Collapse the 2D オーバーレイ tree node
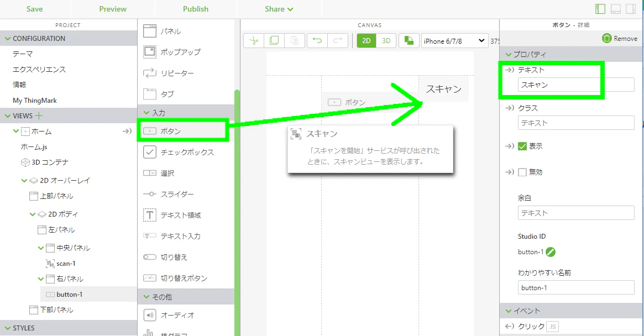This screenshot has width=644, height=336. tap(24, 180)
